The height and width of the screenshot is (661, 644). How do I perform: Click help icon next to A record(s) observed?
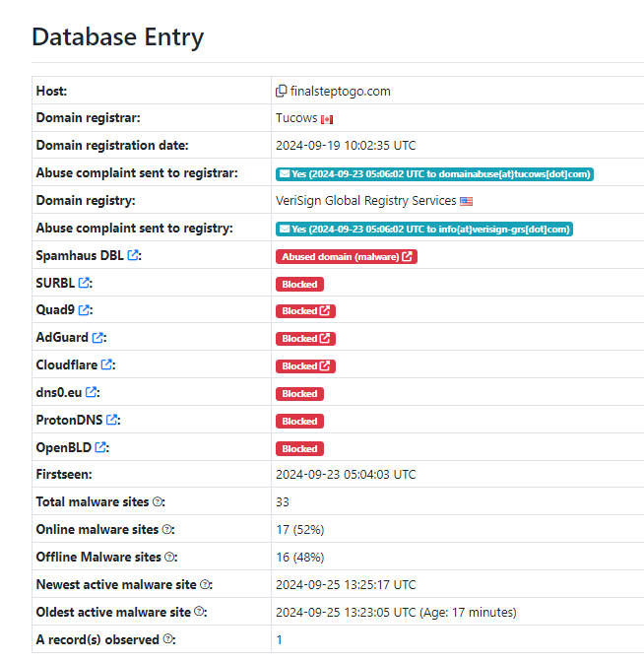click(x=167, y=639)
